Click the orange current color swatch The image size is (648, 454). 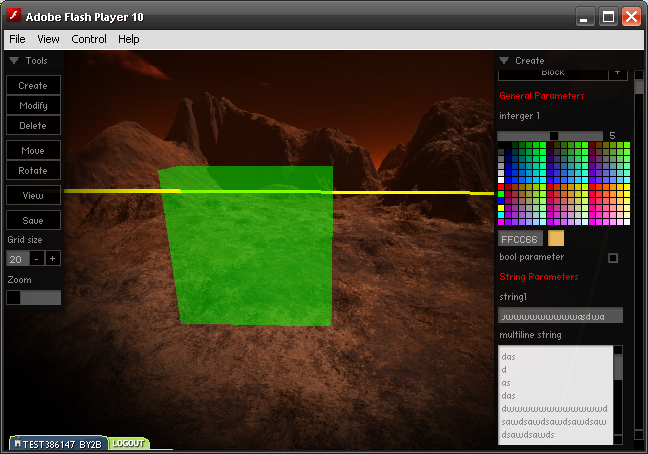click(556, 238)
